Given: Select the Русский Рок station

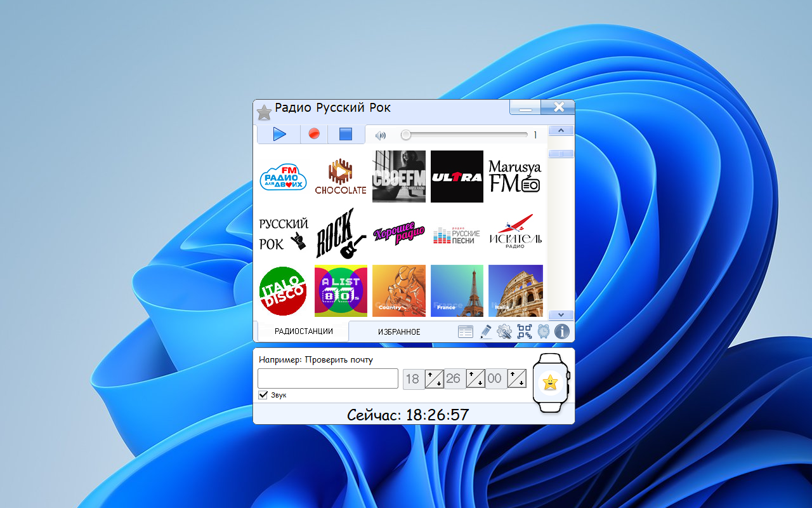Looking at the screenshot, I should [284, 234].
